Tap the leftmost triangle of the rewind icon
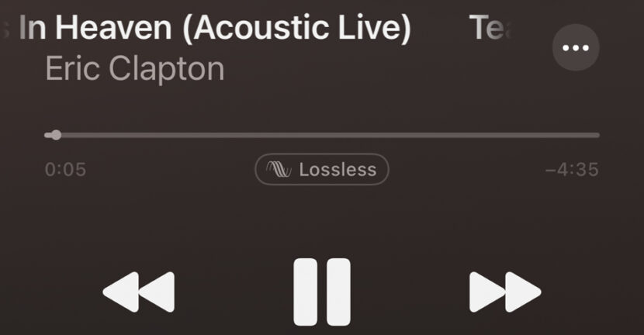The width and height of the screenshot is (644, 335). 120,292
